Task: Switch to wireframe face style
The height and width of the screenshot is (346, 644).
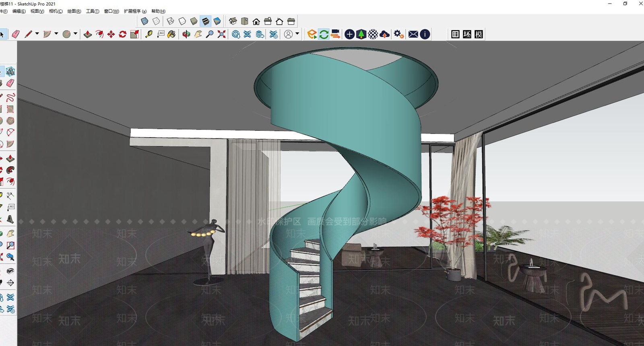Action: tap(170, 21)
